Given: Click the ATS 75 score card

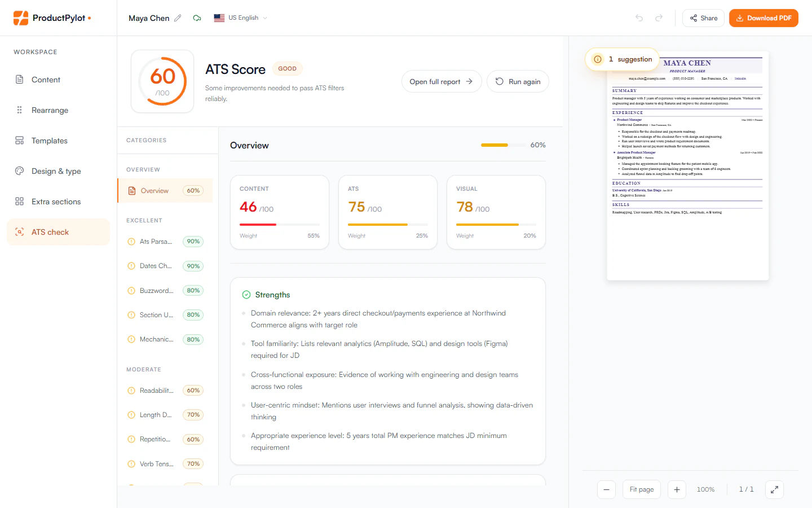Looking at the screenshot, I should pos(388,212).
